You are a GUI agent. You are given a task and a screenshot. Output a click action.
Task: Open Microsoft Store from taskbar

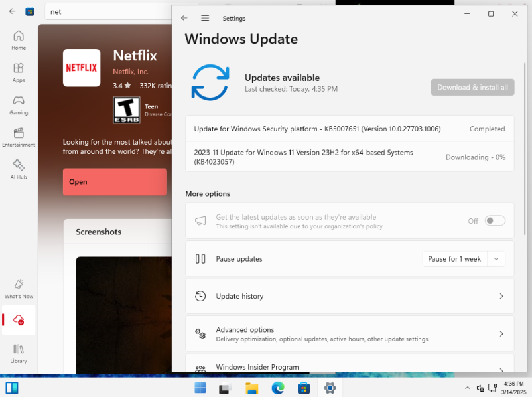coord(304,388)
